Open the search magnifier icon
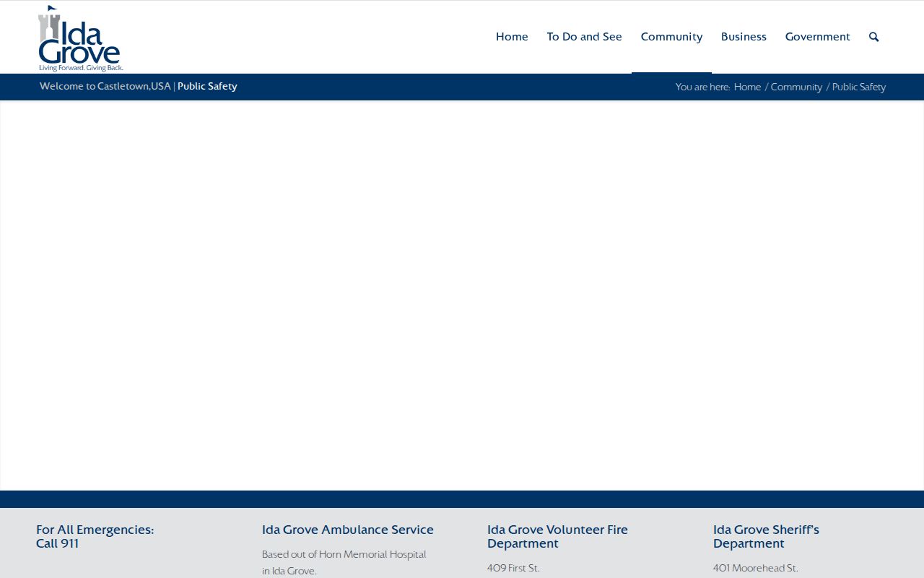 [x=873, y=37]
